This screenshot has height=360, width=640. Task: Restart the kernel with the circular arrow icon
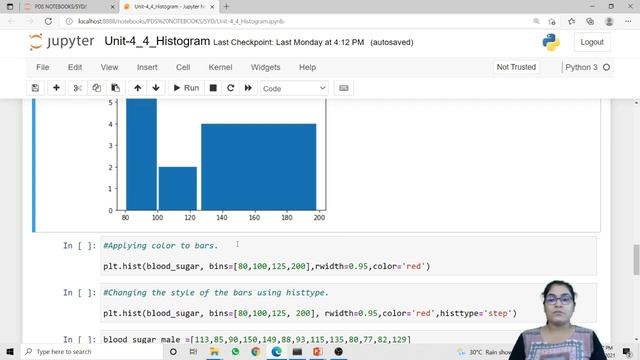(x=231, y=88)
